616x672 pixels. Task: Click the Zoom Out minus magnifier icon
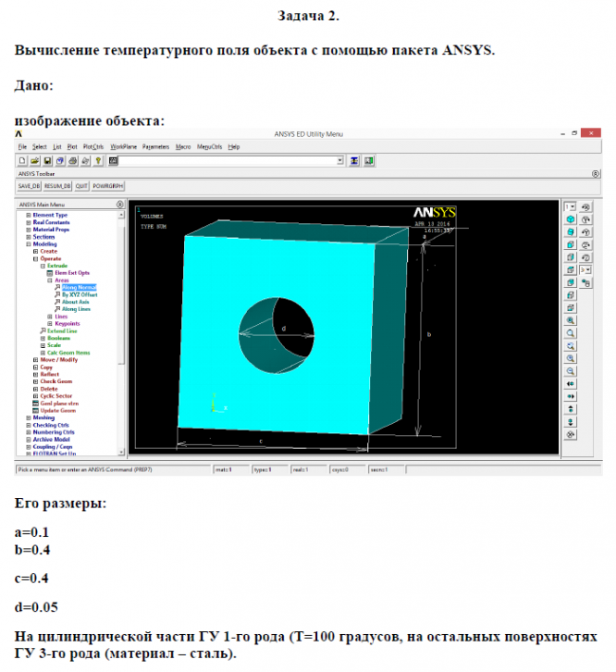coord(570,371)
